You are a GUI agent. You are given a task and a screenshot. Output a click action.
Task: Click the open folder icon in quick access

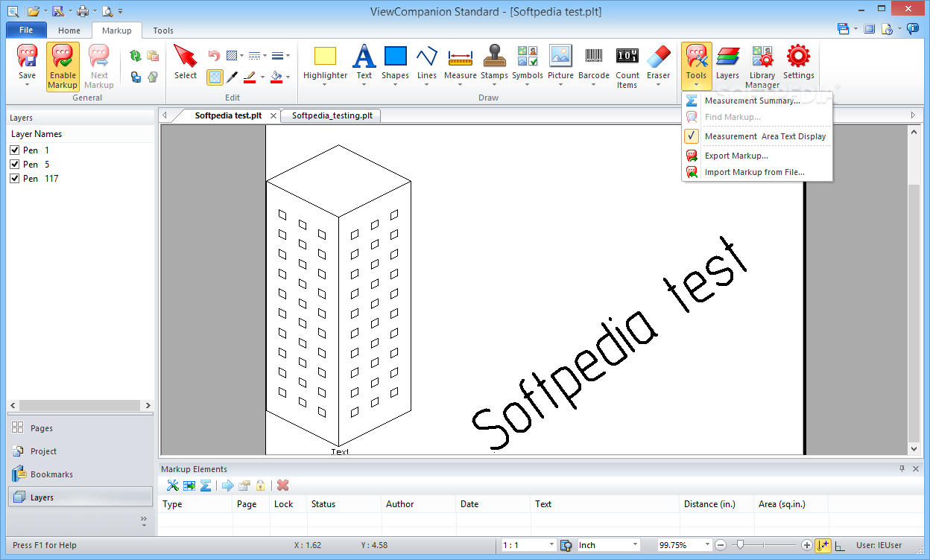point(33,11)
